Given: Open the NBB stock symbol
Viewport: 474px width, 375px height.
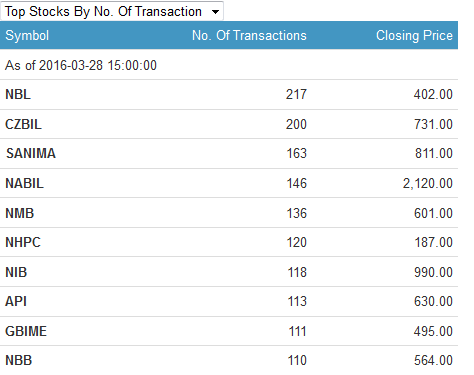Looking at the screenshot, I should pos(19,360).
